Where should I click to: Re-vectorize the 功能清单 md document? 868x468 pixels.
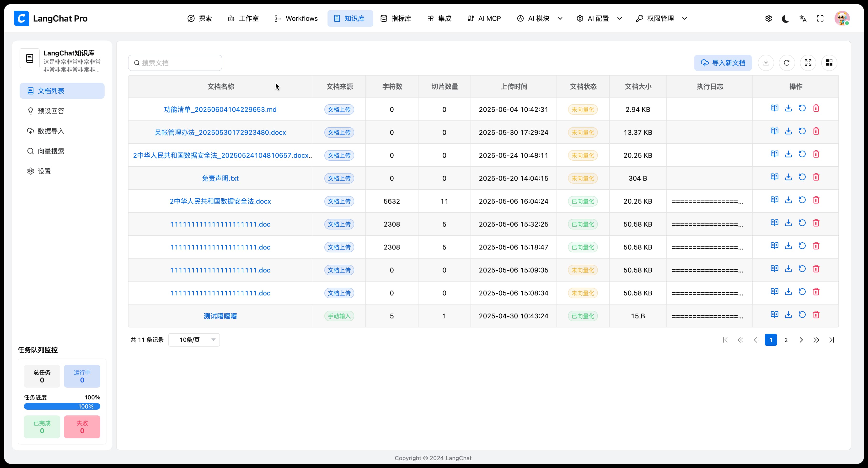[x=802, y=108]
